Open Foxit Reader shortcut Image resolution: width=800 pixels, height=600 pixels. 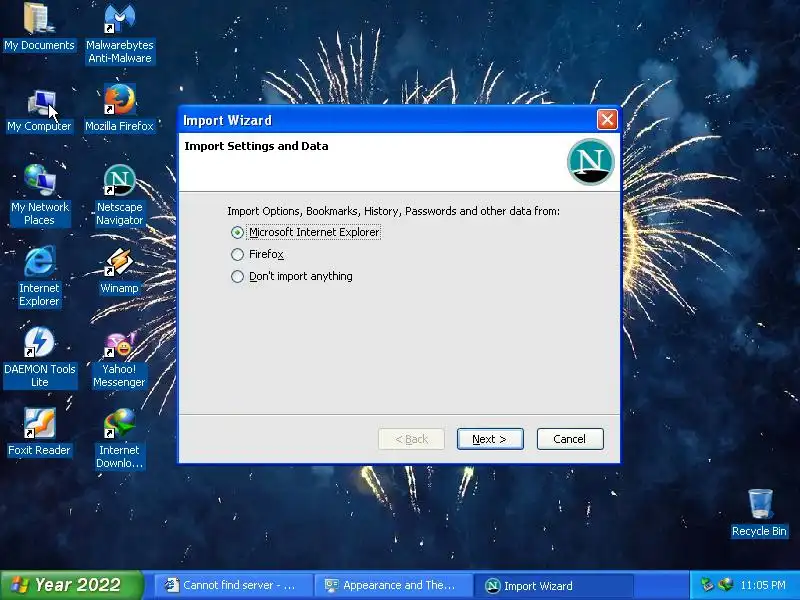pos(39,432)
